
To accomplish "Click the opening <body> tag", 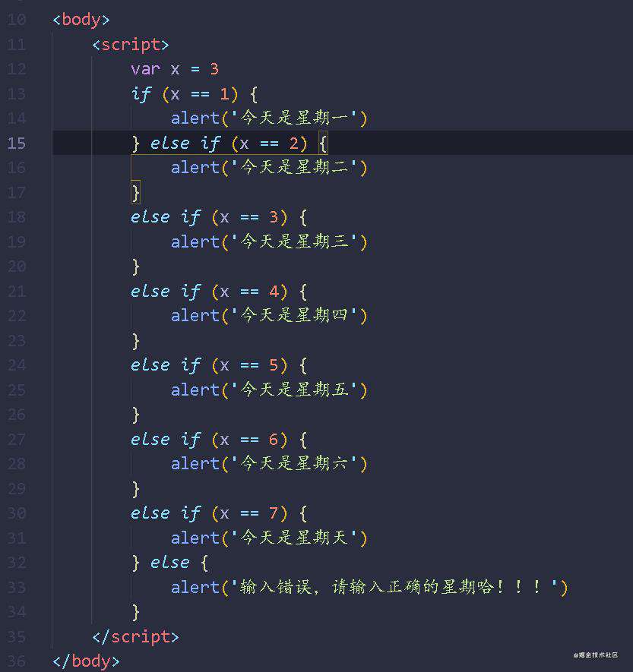I will pyautogui.click(x=81, y=21).
